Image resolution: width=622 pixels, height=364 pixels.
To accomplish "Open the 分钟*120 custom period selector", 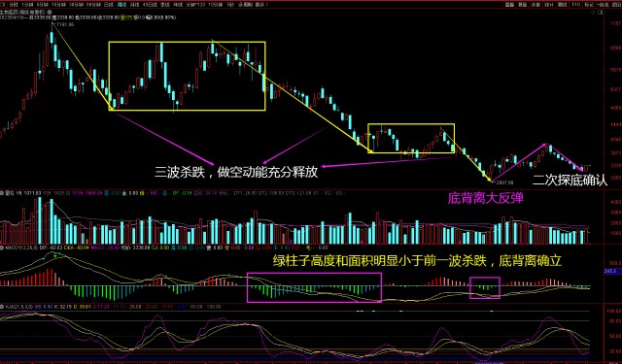I will coord(195,4).
